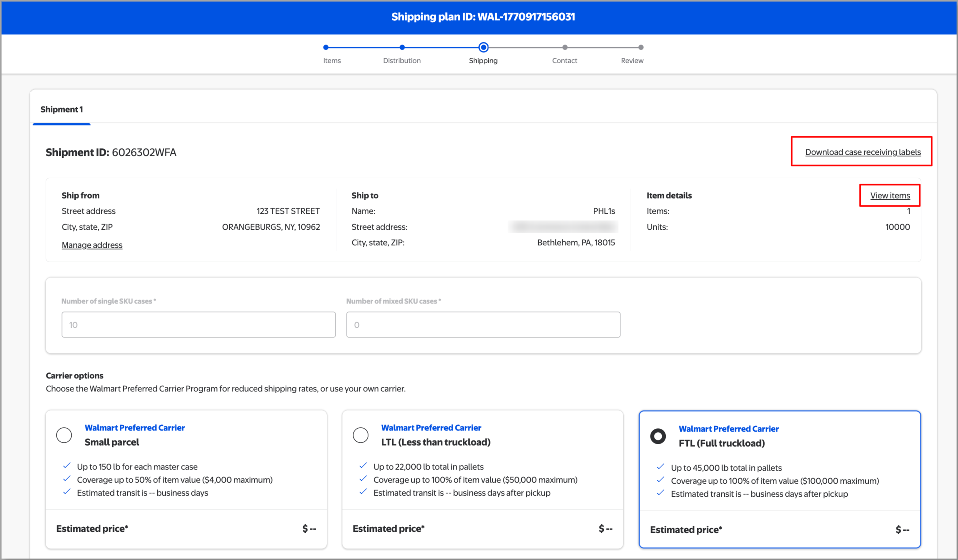The height and width of the screenshot is (560, 958).
Task: Click Walmart Preferred Carrier link on Small parcel card
Action: (x=135, y=428)
